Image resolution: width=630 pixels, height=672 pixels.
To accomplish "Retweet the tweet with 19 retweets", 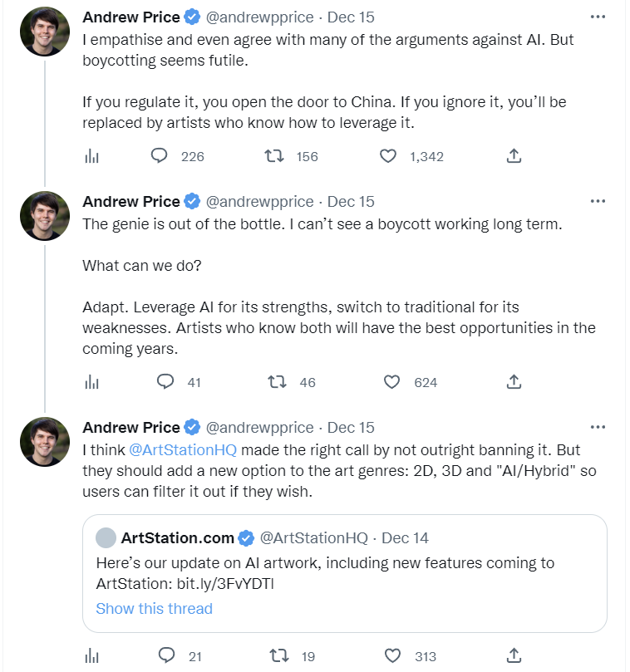I will [278, 656].
